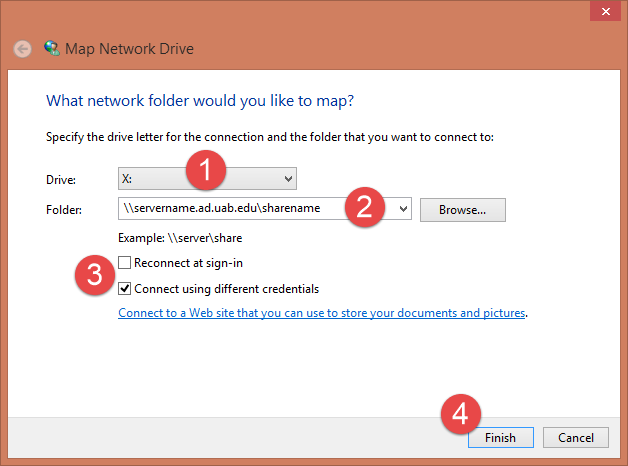Open the Connect to a Web site link
This screenshot has width=628, height=466.
pyautogui.click(x=322, y=313)
